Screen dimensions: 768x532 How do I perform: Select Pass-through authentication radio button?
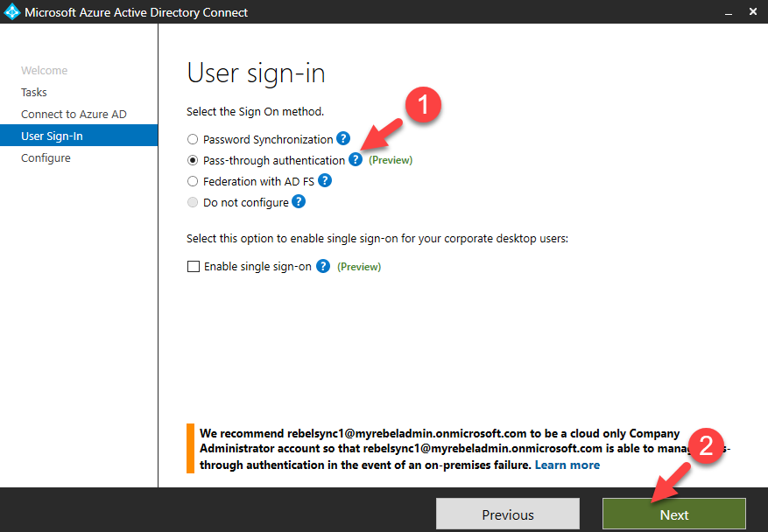coord(193,160)
